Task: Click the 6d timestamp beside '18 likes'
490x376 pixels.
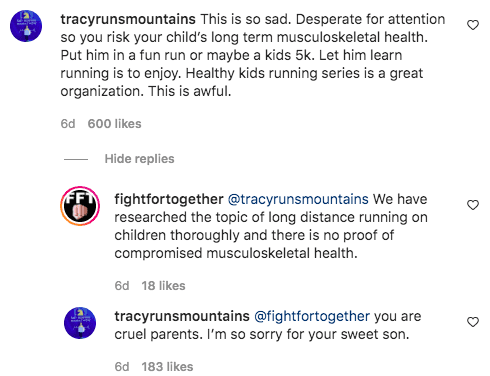Action: point(122,286)
